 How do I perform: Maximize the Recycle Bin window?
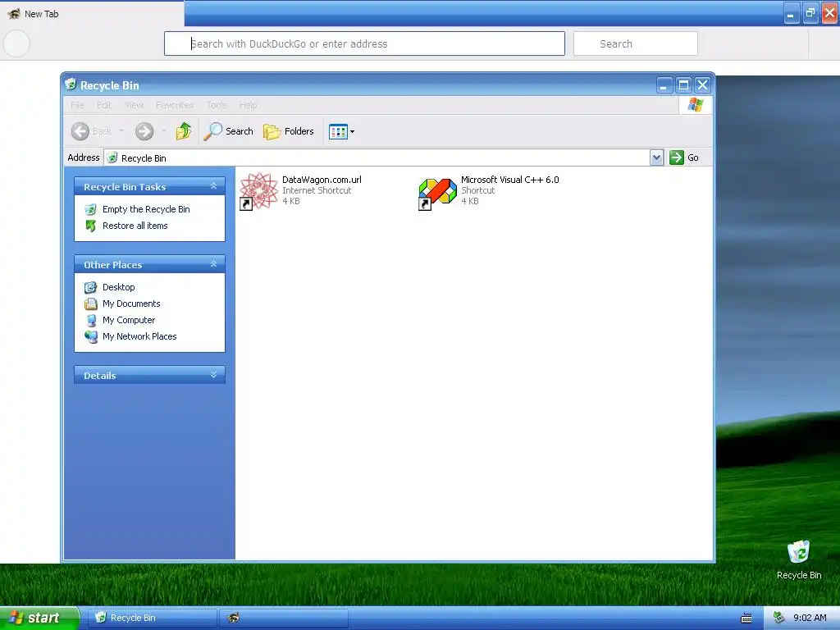(x=683, y=85)
